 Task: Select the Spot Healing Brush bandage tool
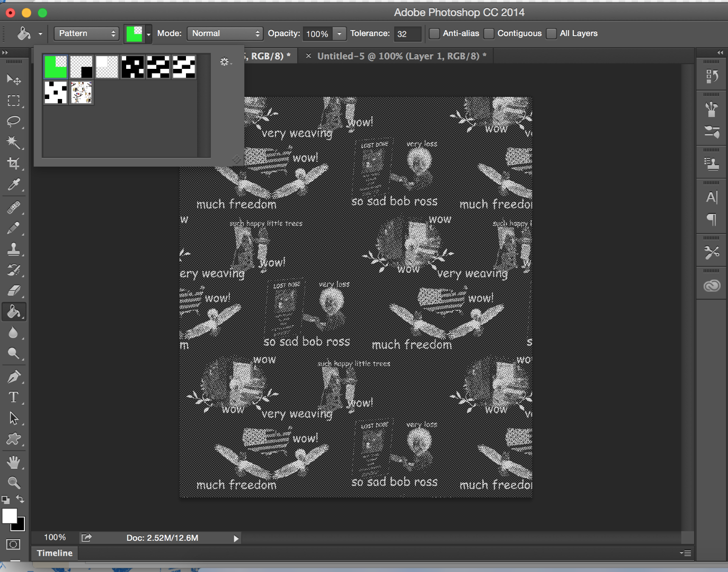pos(14,208)
